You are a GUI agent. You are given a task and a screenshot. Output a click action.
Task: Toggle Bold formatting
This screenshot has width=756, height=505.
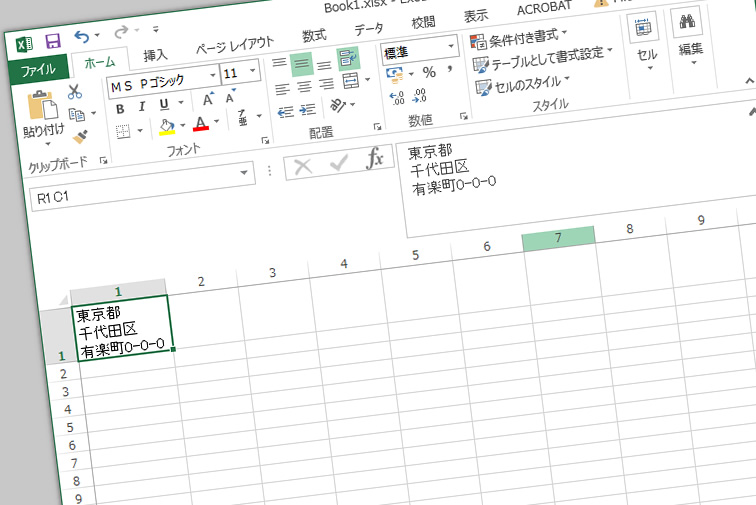pyautogui.click(x=120, y=107)
